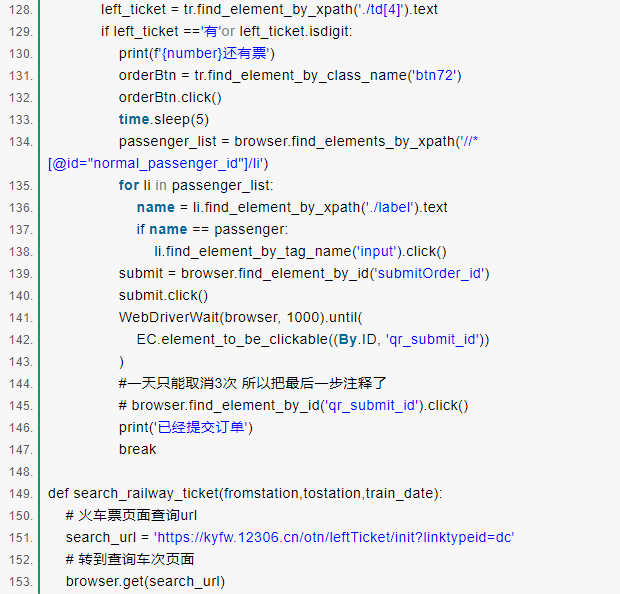Click the 'submitOrder_id' string

[x=431, y=274]
